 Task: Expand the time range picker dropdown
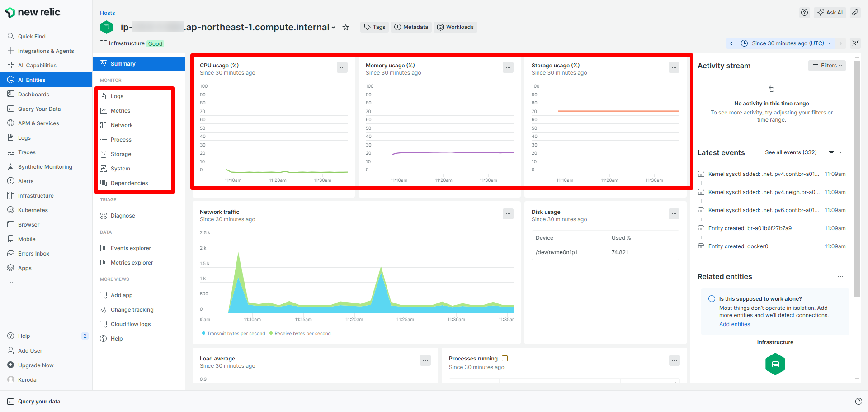(786, 43)
